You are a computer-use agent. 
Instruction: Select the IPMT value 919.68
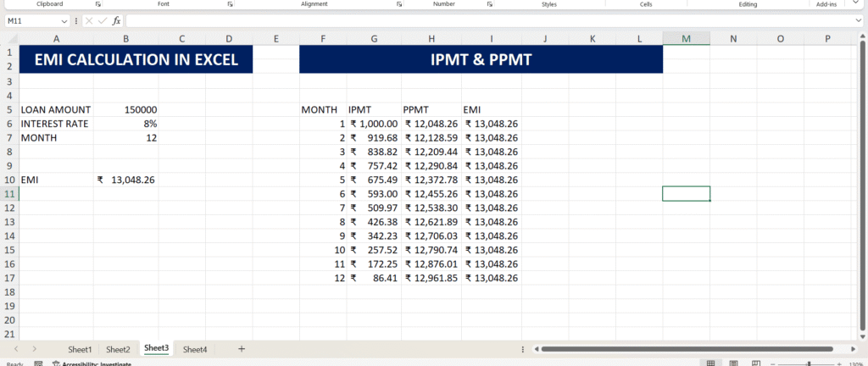(374, 137)
